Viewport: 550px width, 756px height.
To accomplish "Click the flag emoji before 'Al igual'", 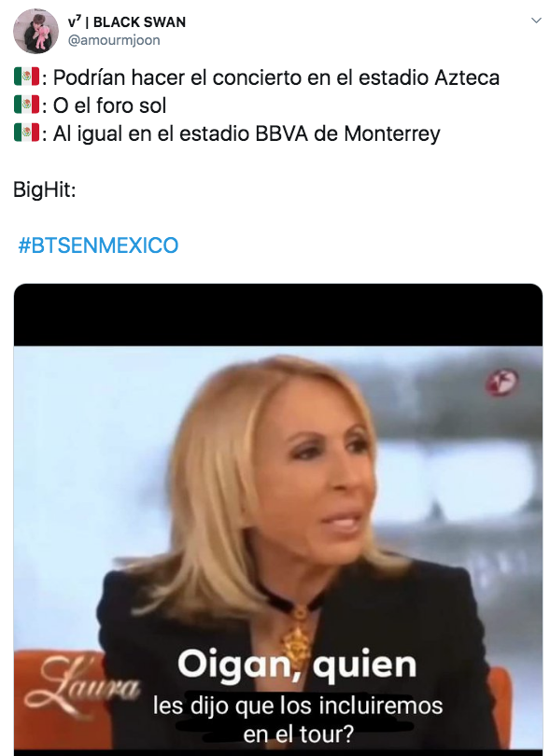I will click(26, 133).
